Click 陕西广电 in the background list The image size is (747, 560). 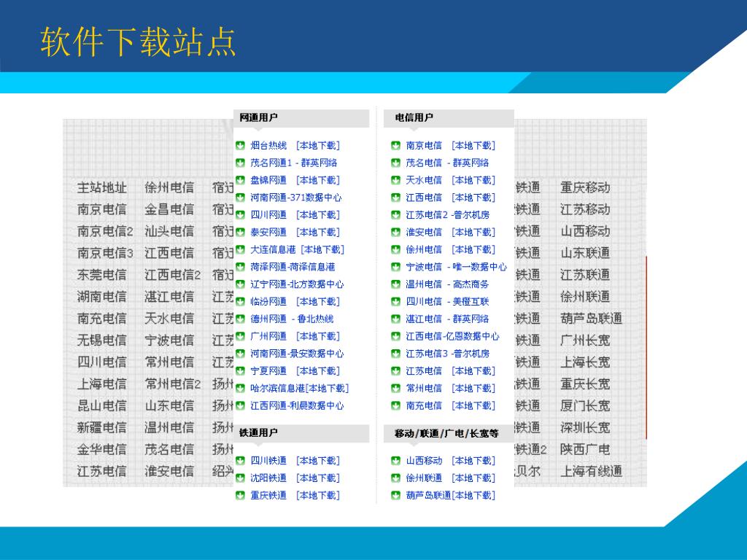585,449
